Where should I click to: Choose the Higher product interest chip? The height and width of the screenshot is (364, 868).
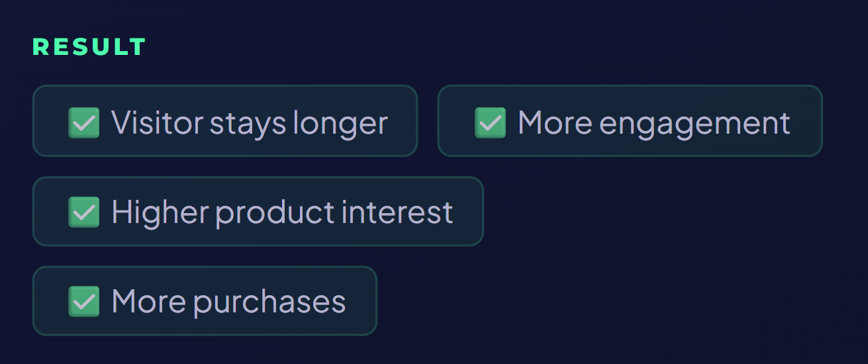click(x=258, y=211)
